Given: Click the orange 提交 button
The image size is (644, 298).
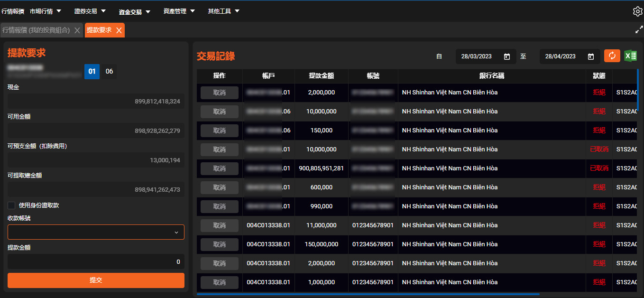Looking at the screenshot, I should (x=96, y=280).
